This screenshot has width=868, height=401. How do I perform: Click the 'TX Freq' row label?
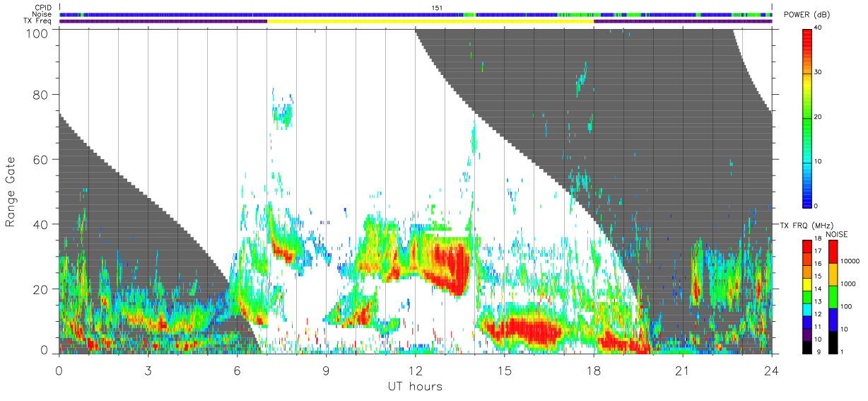pyautogui.click(x=39, y=21)
